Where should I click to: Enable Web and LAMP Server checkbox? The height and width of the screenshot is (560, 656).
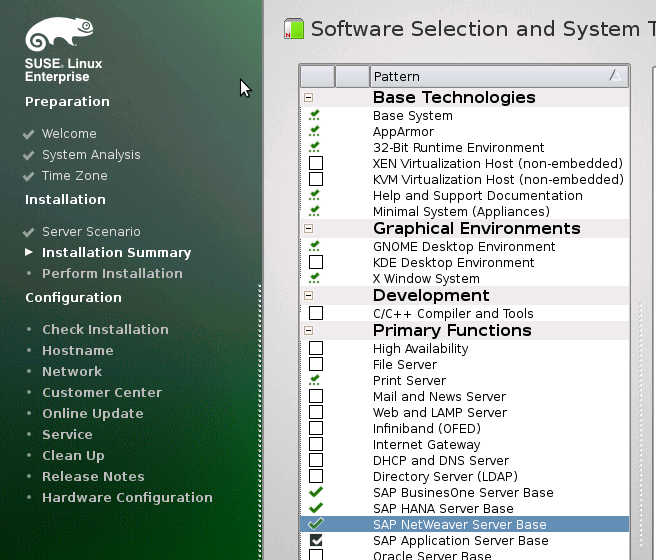316,412
